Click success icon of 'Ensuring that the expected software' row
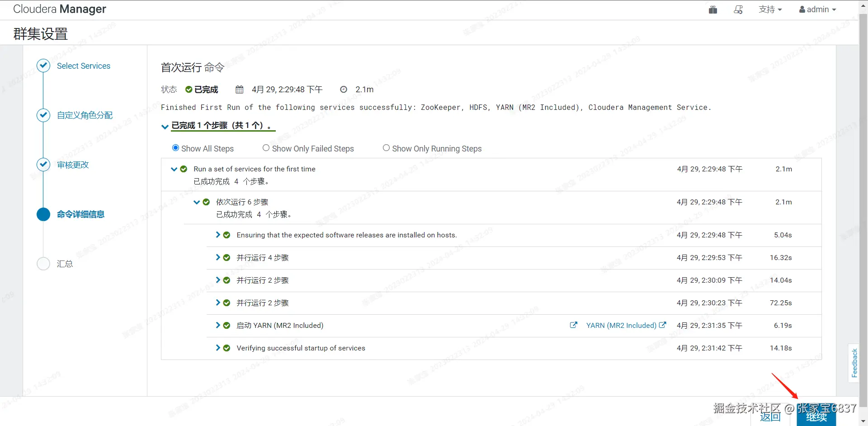This screenshot has height=426, width=868. click(x=227, y=235)
